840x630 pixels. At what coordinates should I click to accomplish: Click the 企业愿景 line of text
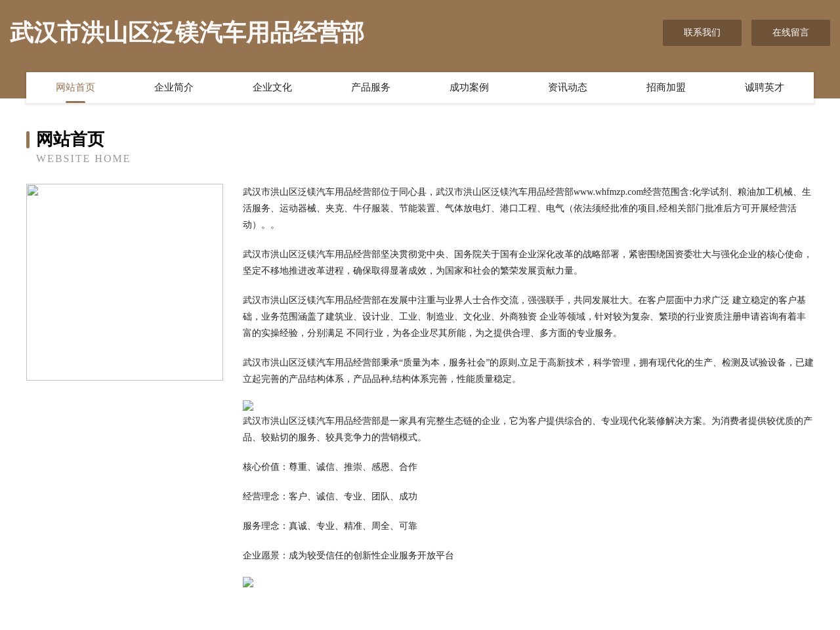point(348,556)
